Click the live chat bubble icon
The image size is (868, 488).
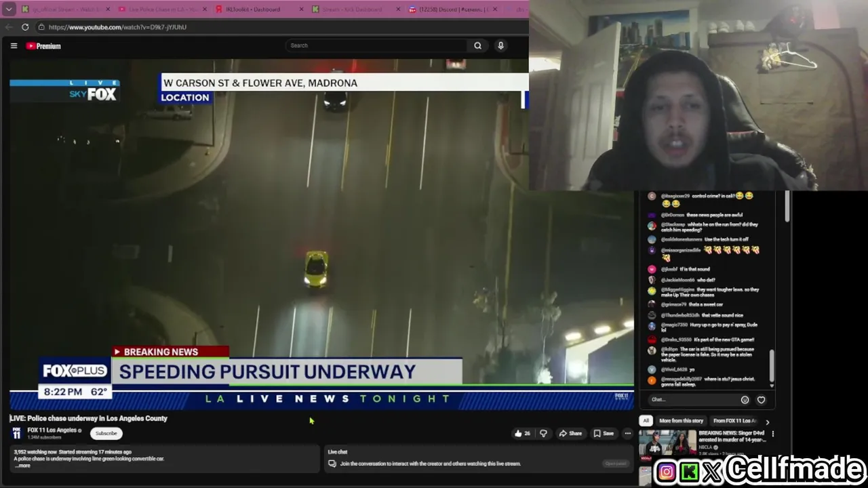[332, 464]
